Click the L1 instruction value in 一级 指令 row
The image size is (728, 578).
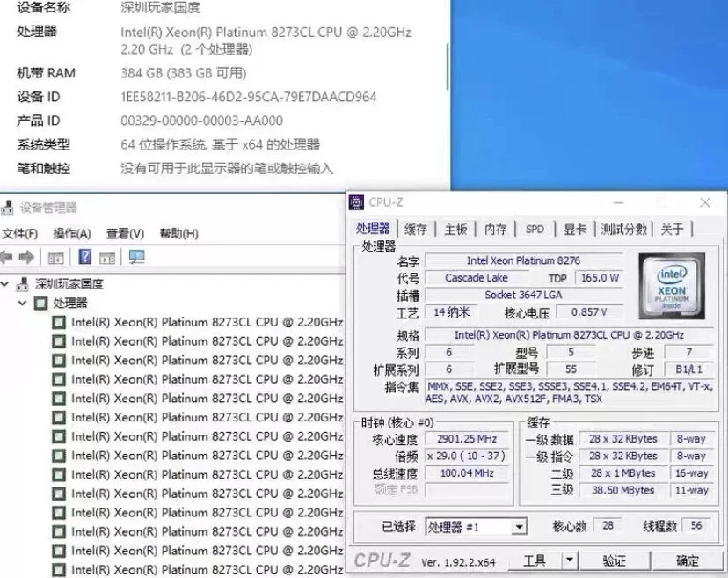(x=623, y=457)
